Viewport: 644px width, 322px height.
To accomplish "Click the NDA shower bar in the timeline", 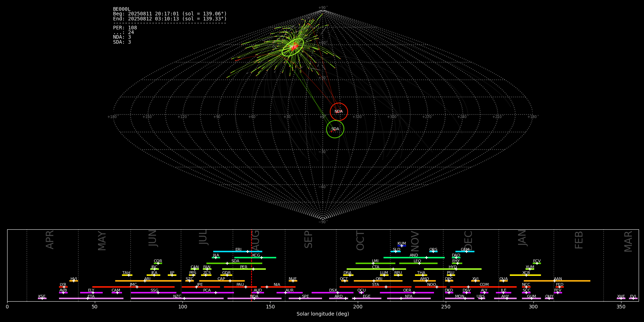I will pos(254,298).
